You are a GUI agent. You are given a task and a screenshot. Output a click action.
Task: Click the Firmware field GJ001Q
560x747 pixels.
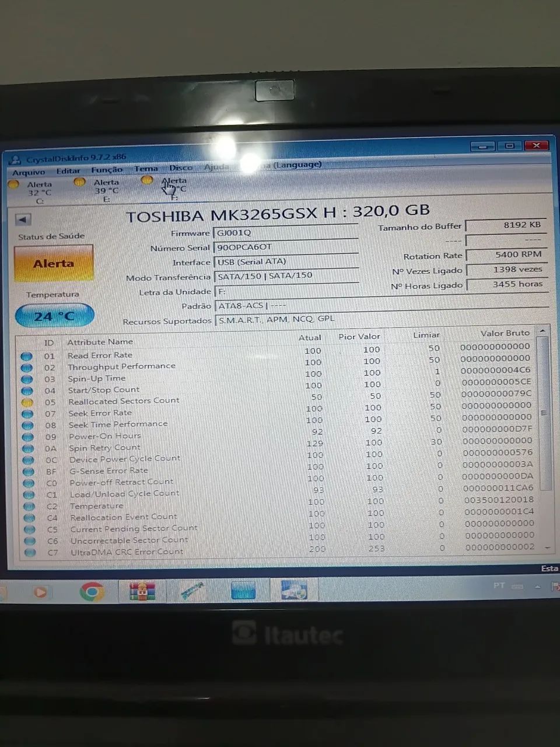286,232
